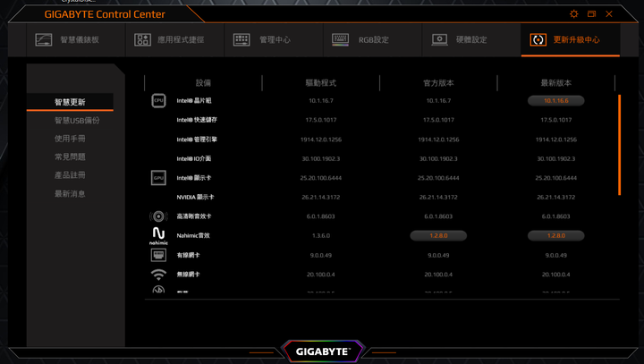Click the dashboard monitor icon of 智慧儀錶板

(x=44, y=40)
